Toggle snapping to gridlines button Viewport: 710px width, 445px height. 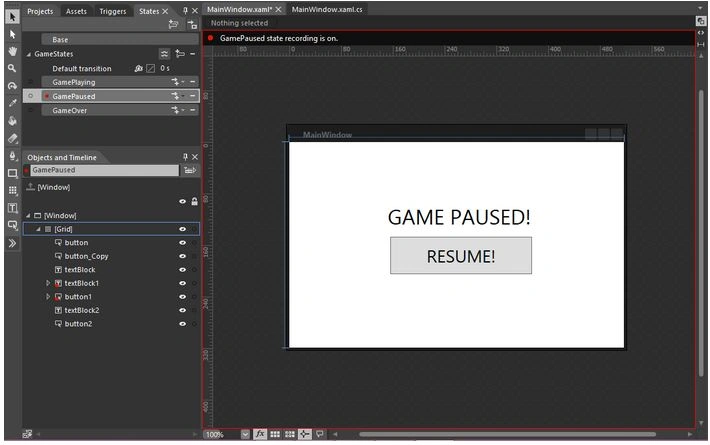click(290, 434)
